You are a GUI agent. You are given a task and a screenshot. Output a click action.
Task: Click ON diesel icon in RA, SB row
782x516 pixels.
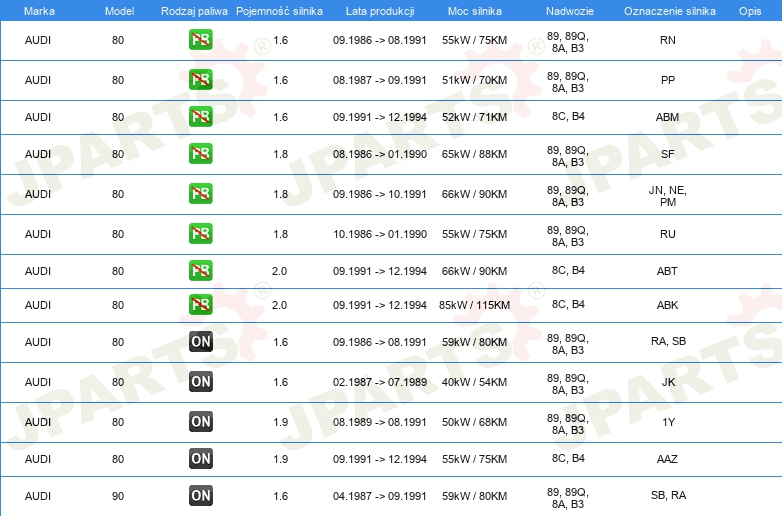click(201, 342)
